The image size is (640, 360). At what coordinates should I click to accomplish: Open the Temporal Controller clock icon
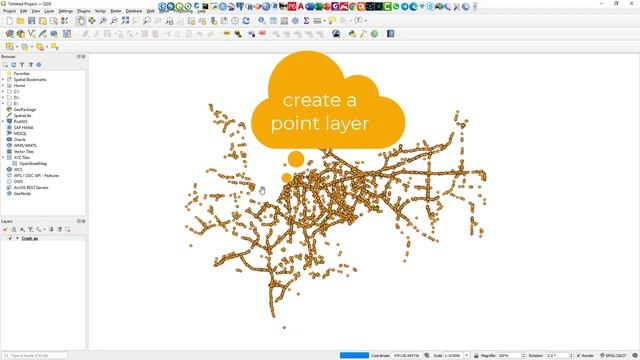click(235, 21)
